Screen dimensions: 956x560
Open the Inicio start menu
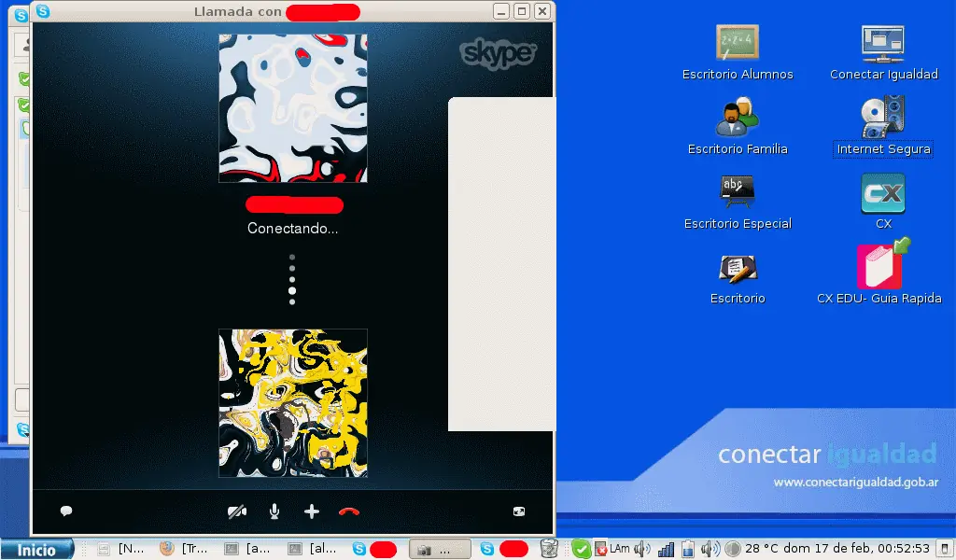36,550
